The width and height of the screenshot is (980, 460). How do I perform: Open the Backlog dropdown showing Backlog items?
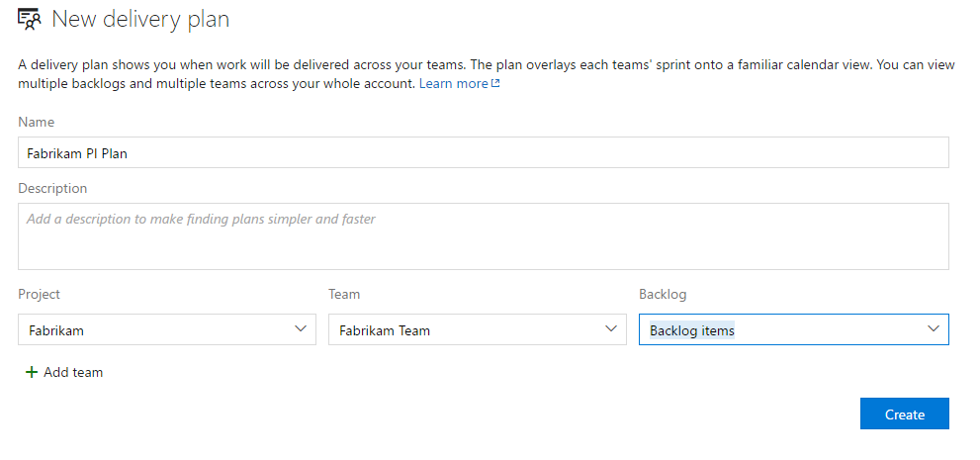point(794,329)
